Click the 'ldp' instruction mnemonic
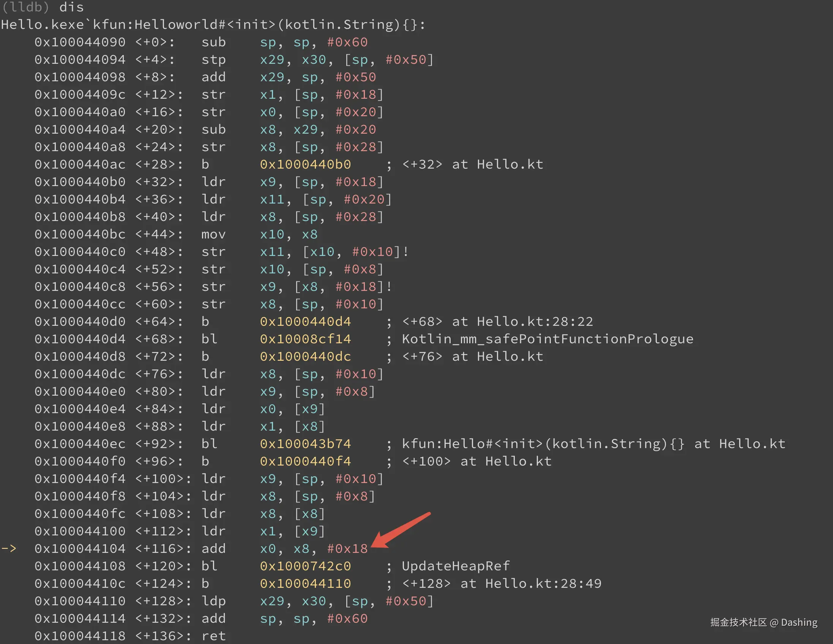This screenshot has width=833, height=644. tap(214, 601)
